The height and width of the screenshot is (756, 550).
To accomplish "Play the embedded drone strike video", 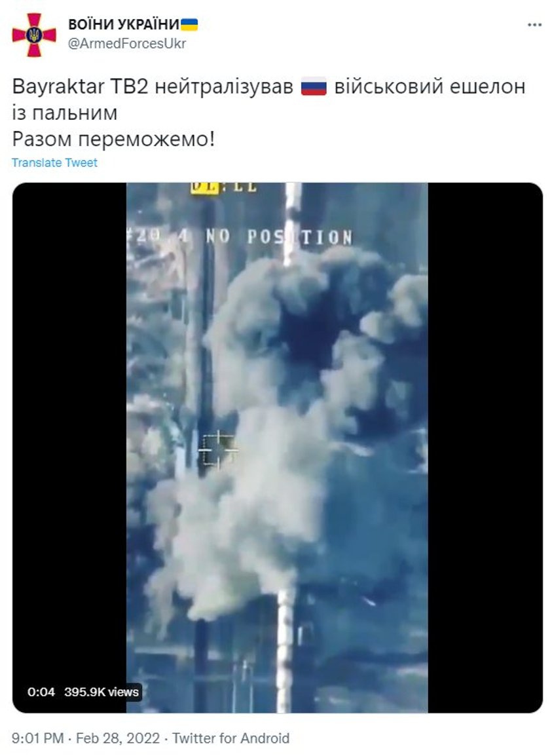I will click(277, 447).
